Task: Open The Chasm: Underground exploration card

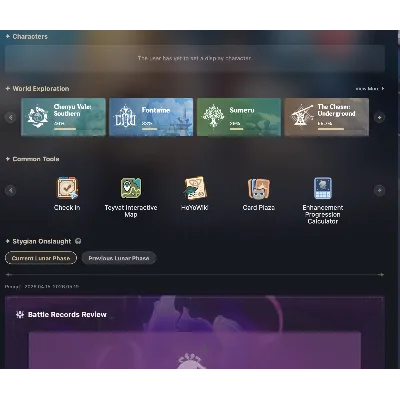Action: coord(327,117)
